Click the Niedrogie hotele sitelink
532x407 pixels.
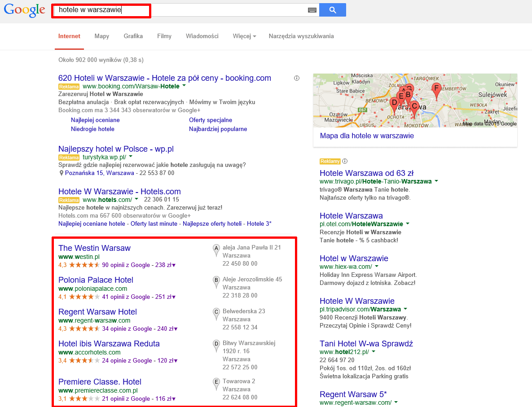click(x=92, y=129)
